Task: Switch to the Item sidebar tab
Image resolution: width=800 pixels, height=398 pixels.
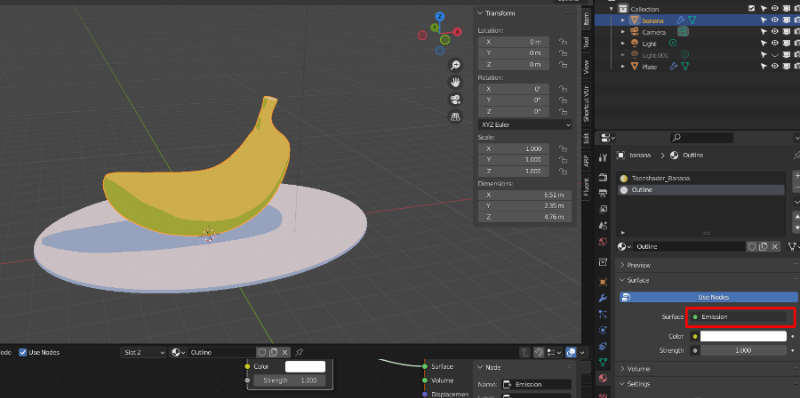Action: (586, 19)
